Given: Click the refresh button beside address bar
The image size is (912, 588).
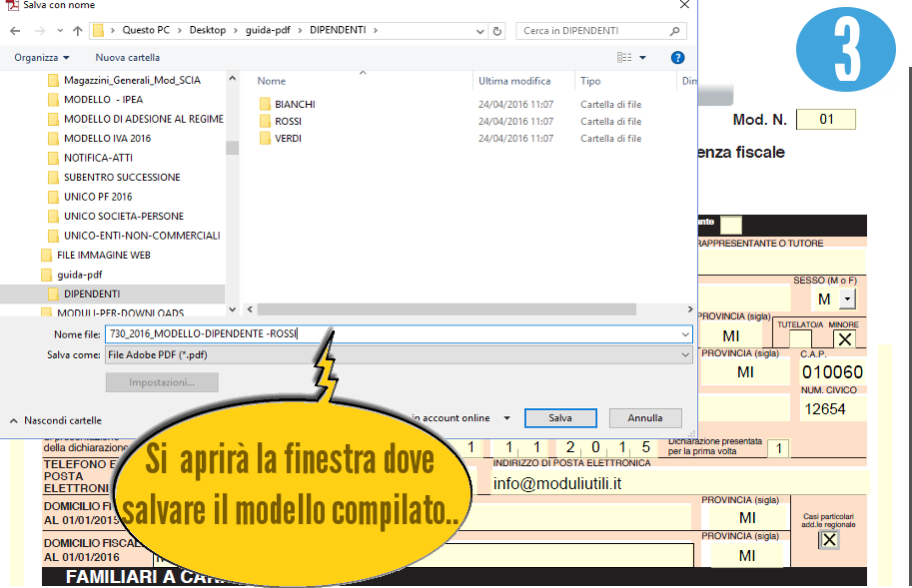Looking at the screenshot, I should 498,31.
